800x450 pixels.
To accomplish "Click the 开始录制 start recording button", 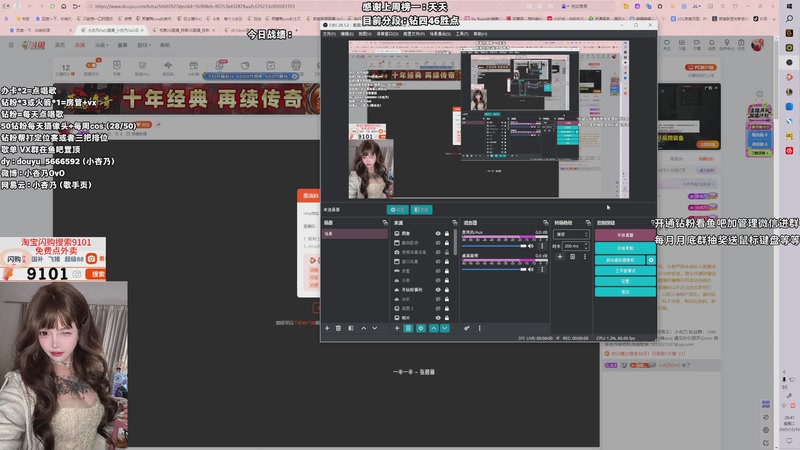I will click(625, 248).
